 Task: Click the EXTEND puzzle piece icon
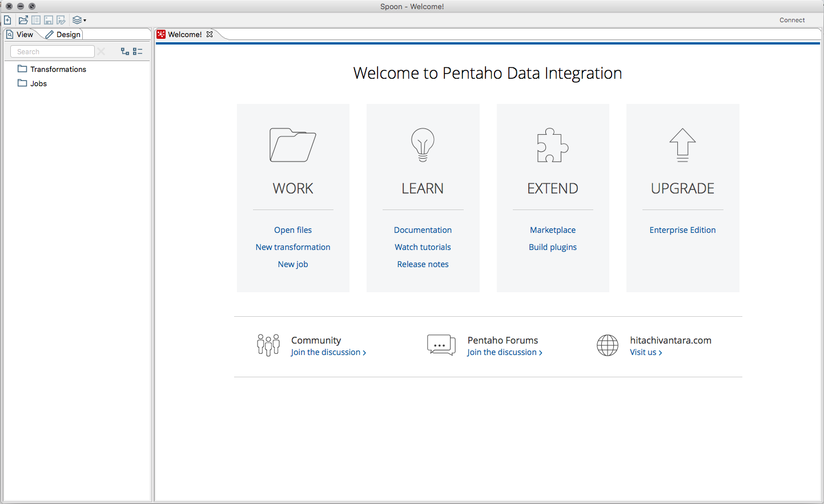pos(552,145)
